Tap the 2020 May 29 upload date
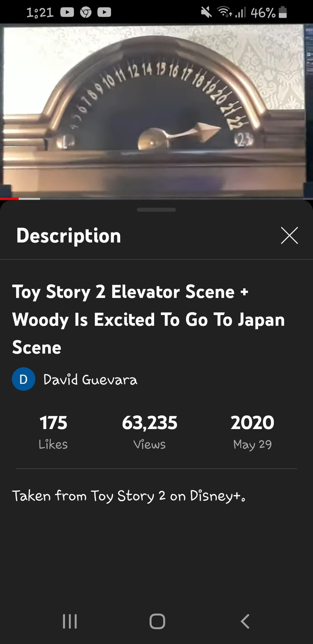Image resolution: width=313 pixels, height=644 pixels. [x=252, y=432]
